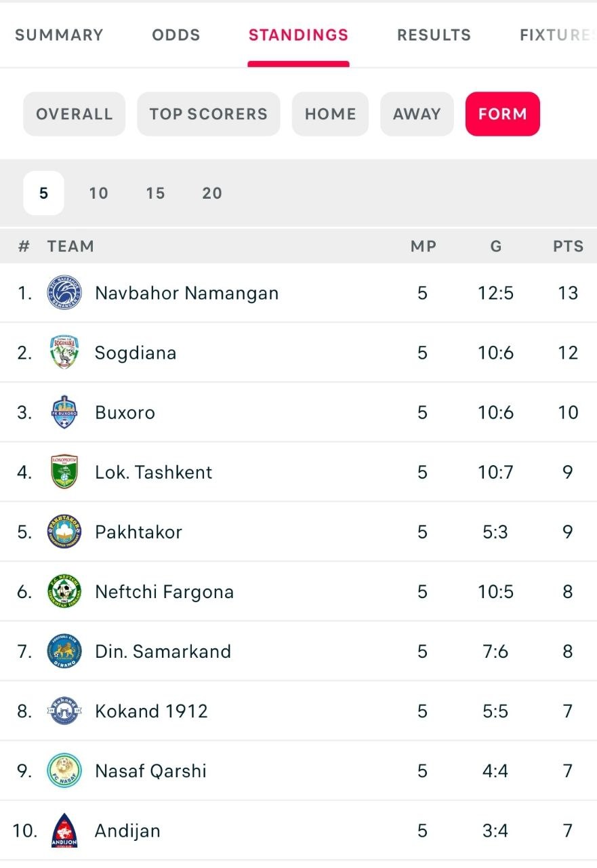Tap the FC Nasaf emblem

tap(64, 770)
